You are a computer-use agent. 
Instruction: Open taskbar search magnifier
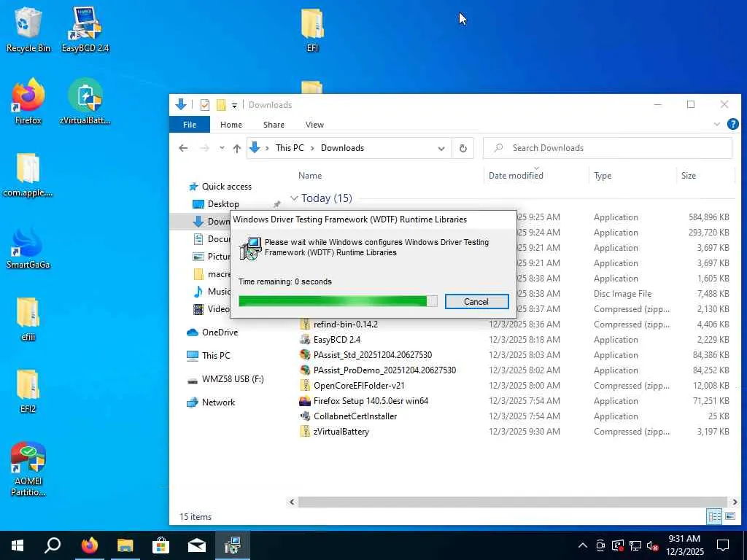point(53,545)
